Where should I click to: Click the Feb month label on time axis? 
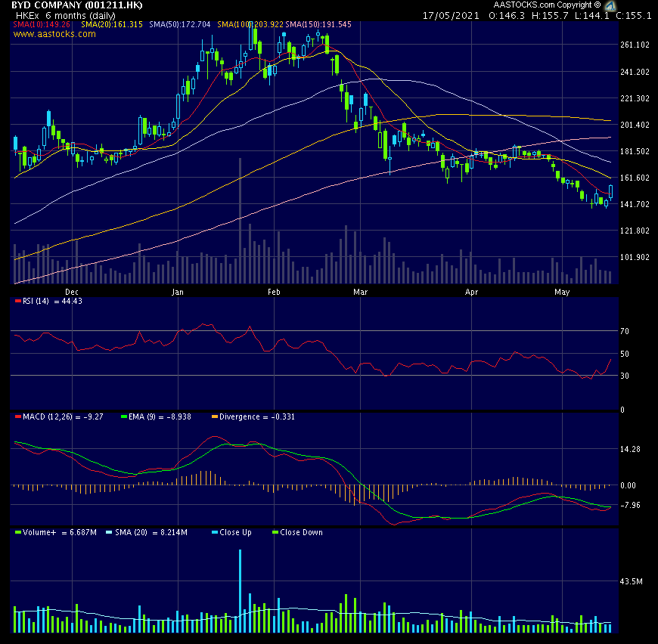coord(274,292)
